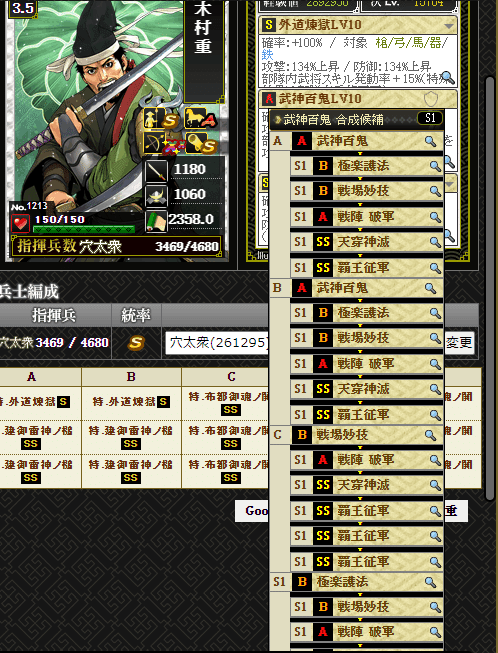Click the Goo button below the table
Viewport: 498px width, 653px height.
coord(252,511)
